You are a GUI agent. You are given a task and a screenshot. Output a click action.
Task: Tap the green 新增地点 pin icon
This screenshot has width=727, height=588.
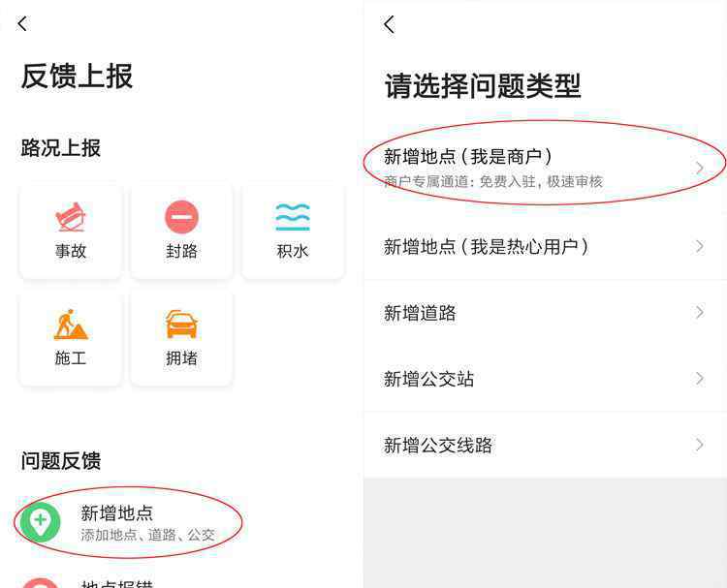[x=41, y=522]
